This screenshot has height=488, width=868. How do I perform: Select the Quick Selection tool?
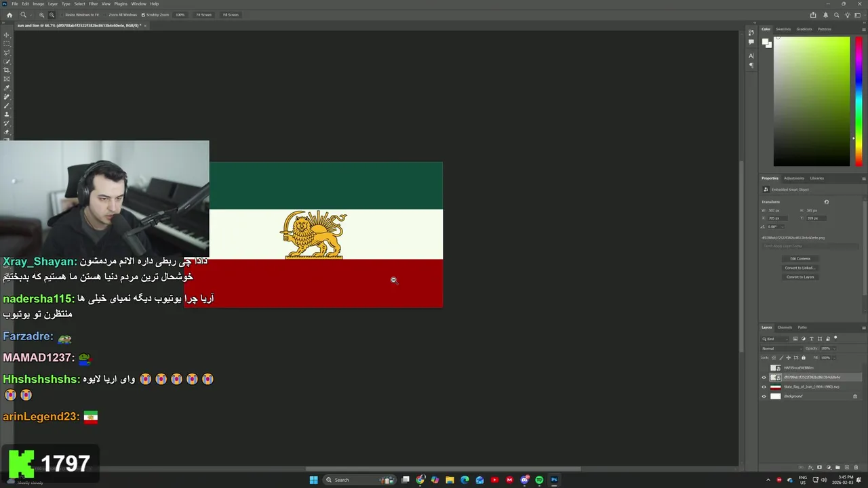click(7, 61)
